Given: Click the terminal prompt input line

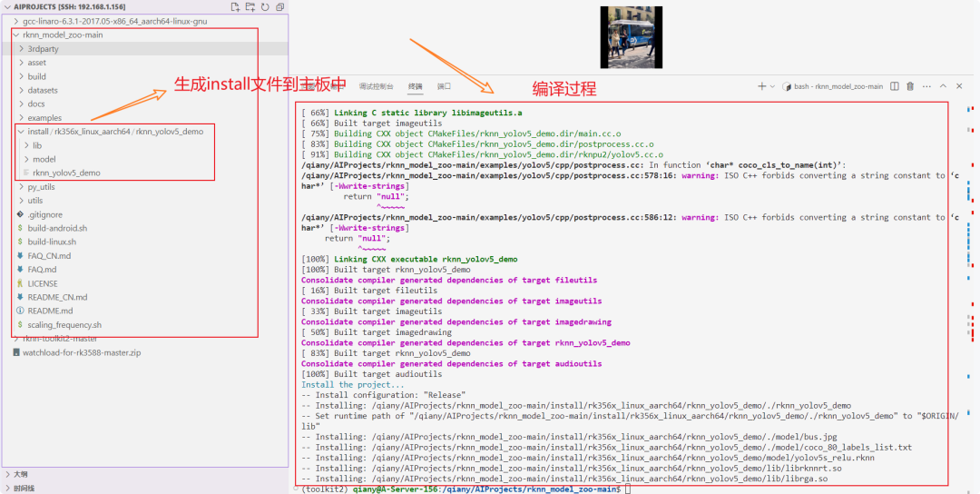Looking at the screenshot, I should pyautogui.click(x=465, y=489).
